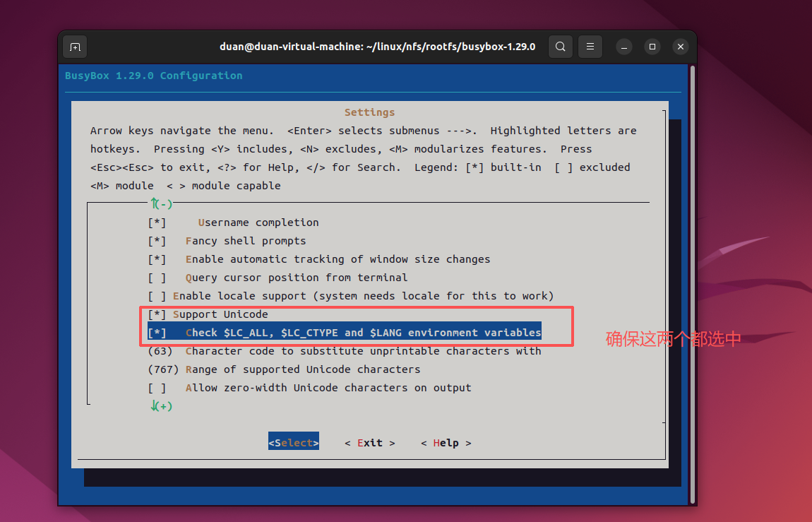Open a new terminal tab icon
This screenshot has height=522, width=812.
75,47
